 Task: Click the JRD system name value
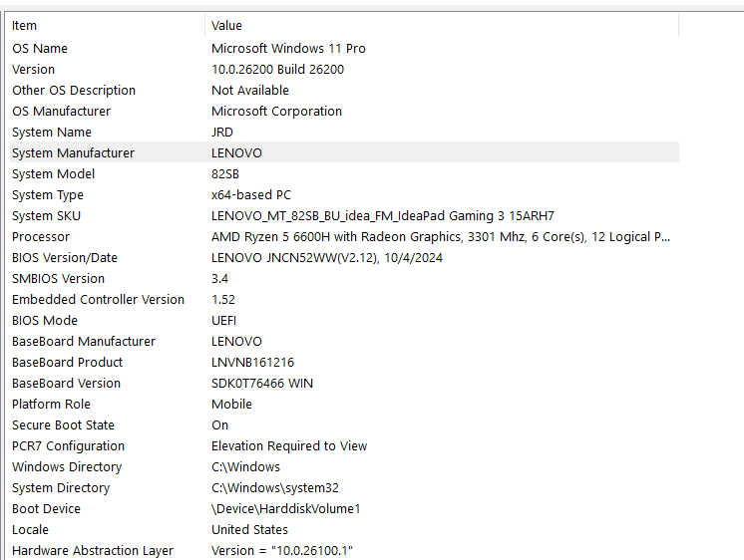[222, 132]
